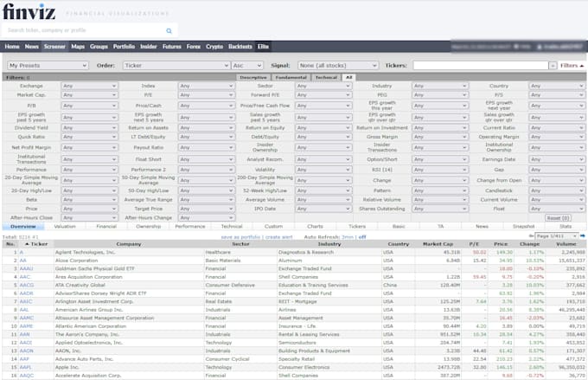Turn auto refresh off
Screen dimensions: 588x380
click(362, 236)
